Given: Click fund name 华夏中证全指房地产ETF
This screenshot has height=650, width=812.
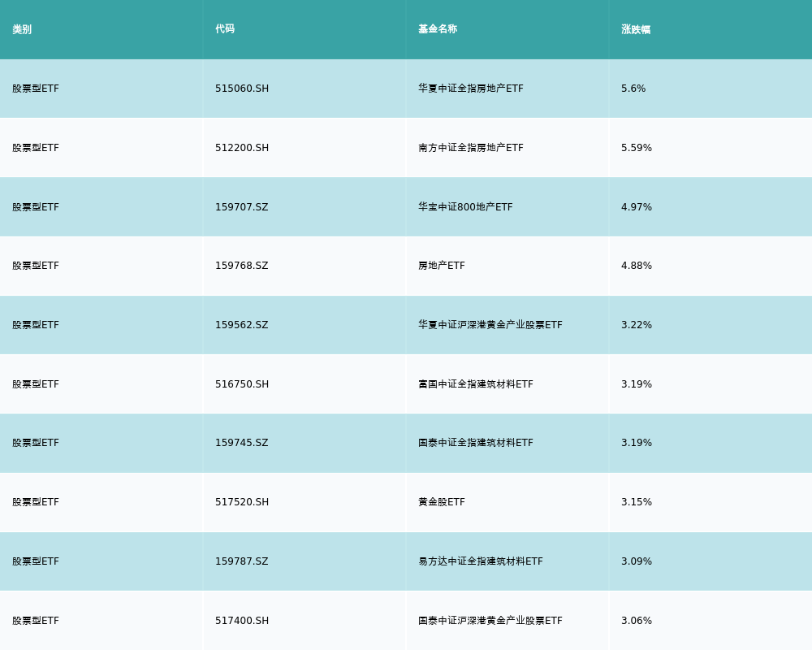Looking at the screenshot, I should [471, 89].
